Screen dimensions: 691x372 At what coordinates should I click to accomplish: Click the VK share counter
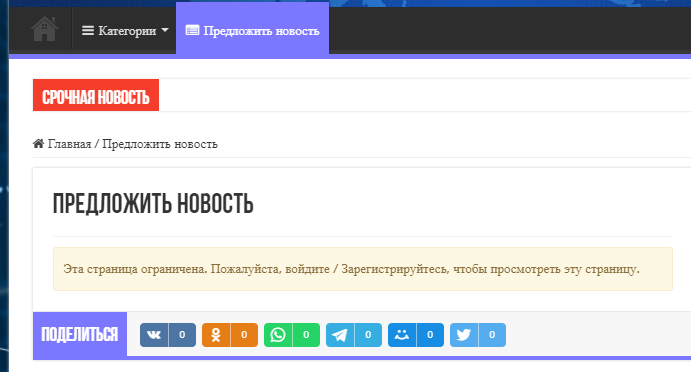182,335
